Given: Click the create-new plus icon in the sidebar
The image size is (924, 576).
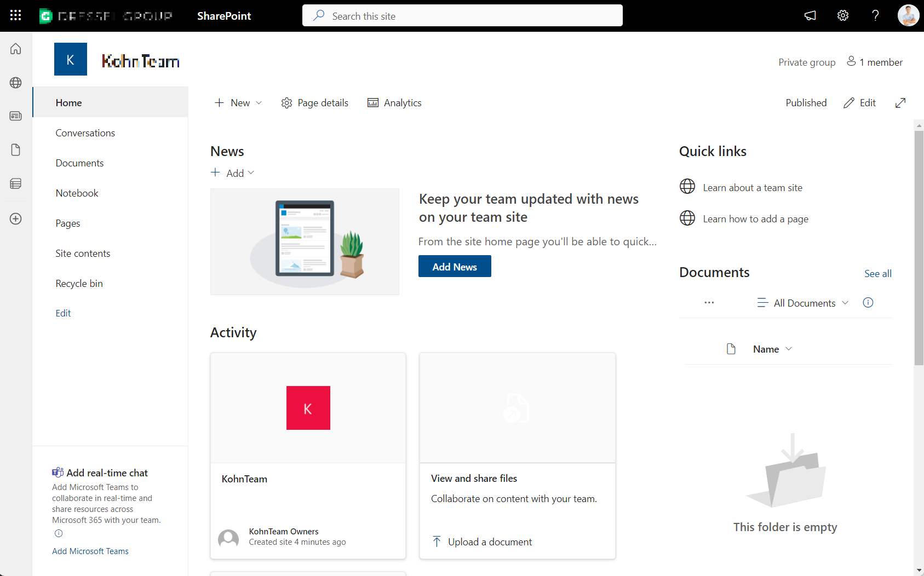Looking at the screenshot, I should [x=15, y=218].
